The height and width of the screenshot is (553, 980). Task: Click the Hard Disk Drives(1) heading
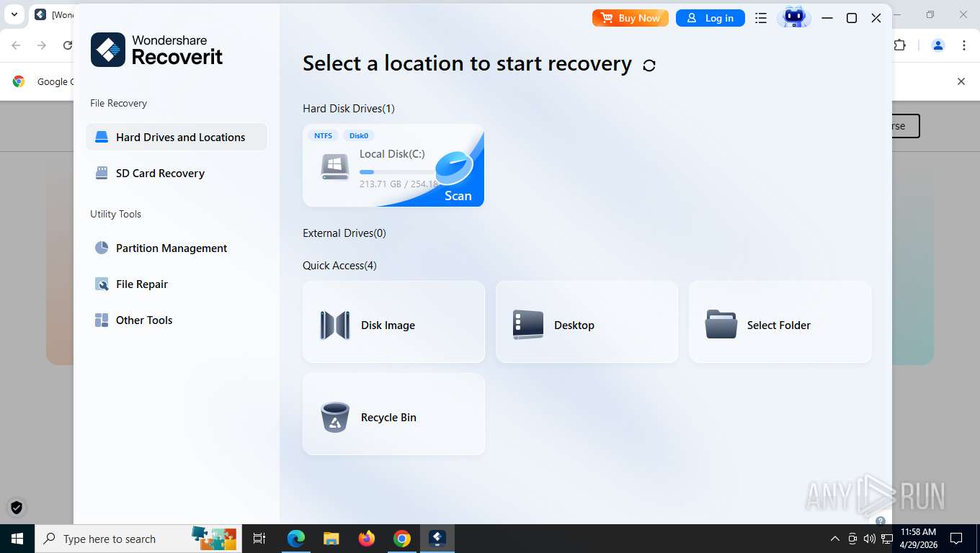coord(349,109)
